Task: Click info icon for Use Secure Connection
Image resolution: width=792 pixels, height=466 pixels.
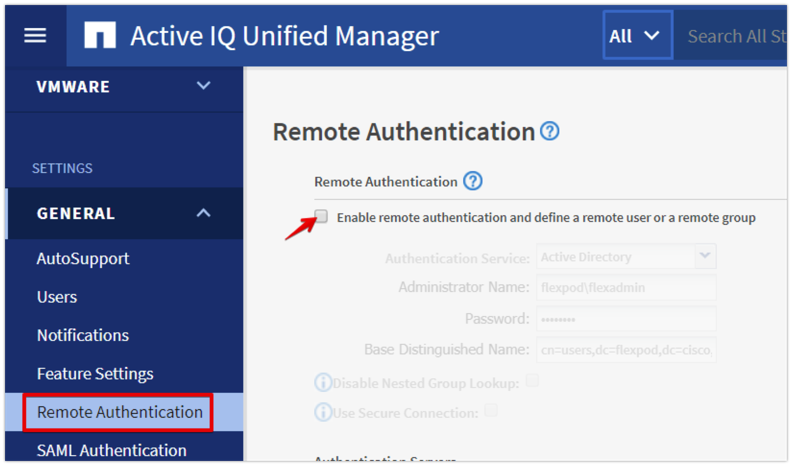Action: point(323,412)
